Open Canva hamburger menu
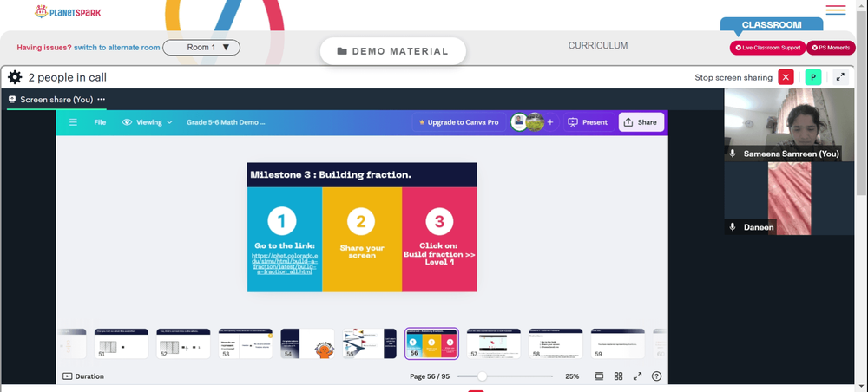 [x=73, y=122]
